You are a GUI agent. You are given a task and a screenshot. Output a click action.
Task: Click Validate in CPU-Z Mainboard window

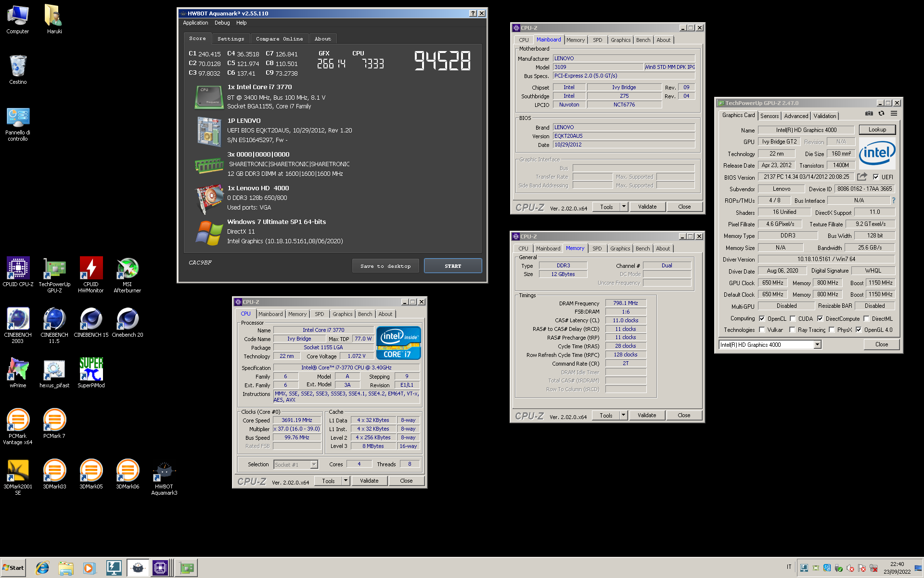647,207
